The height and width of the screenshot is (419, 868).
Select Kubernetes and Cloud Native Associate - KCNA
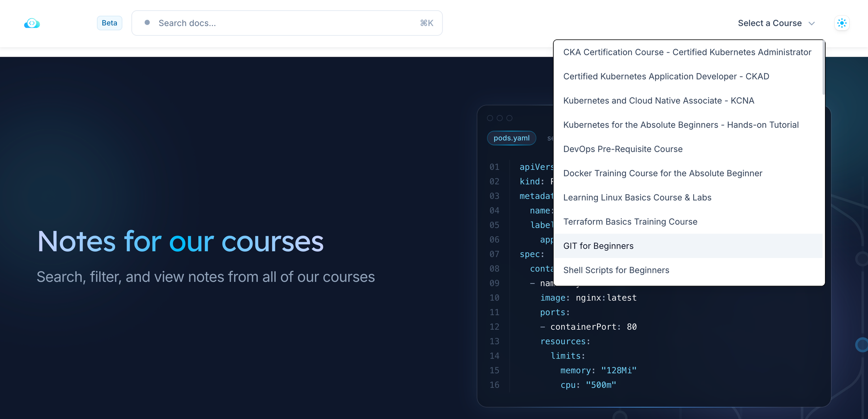(659, 101)
